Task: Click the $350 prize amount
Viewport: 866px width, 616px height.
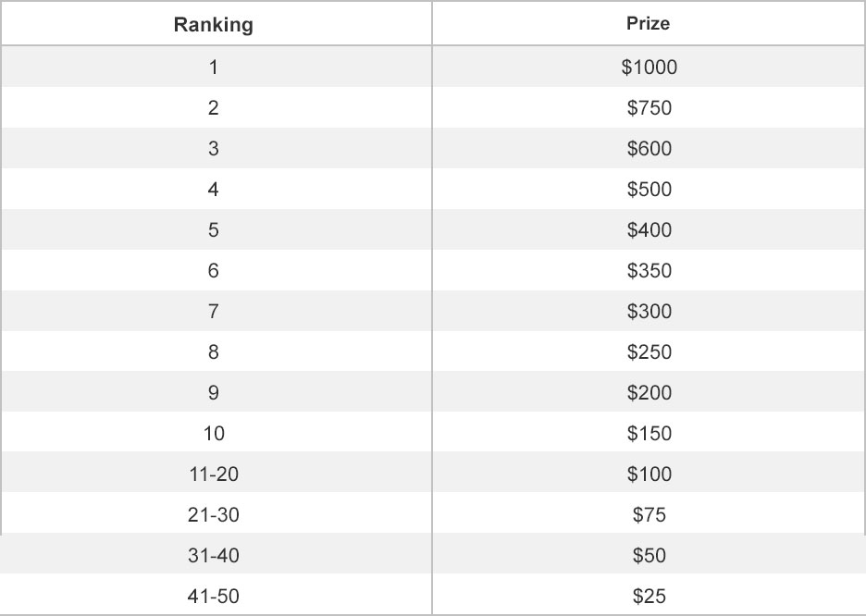Action: [649, 271]
